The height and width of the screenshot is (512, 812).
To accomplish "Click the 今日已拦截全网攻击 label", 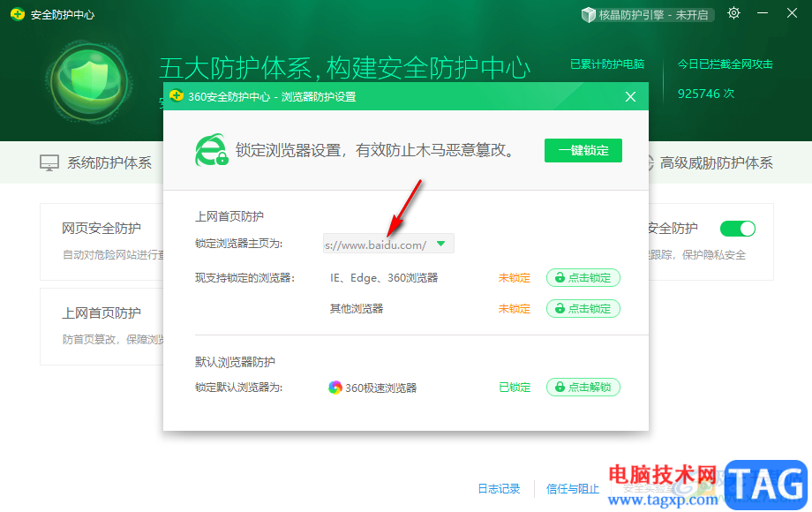I will 725,64.
